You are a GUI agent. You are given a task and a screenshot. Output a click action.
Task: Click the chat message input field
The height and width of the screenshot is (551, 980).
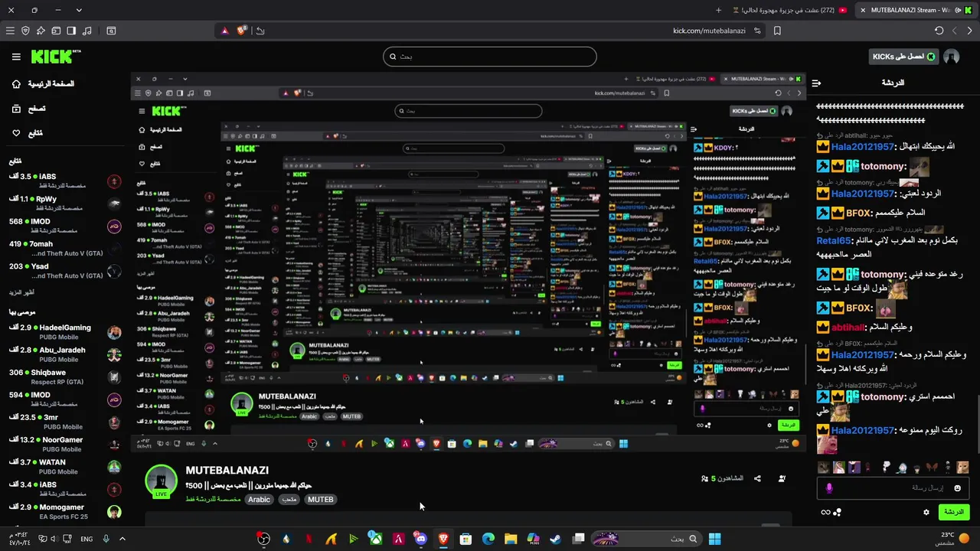pyautogui.click(x=892, y=488)
